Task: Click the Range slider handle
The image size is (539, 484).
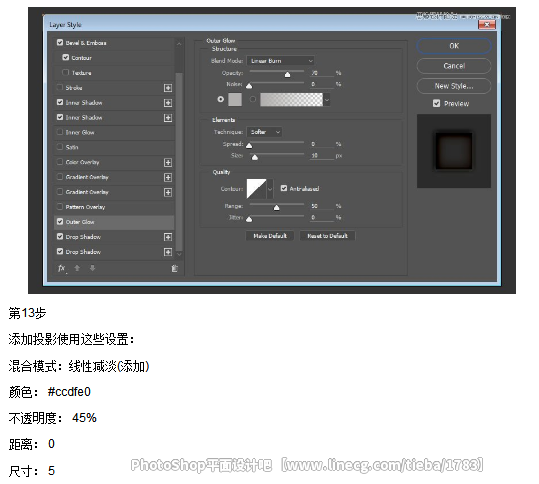Action: [x=276, y=208]
